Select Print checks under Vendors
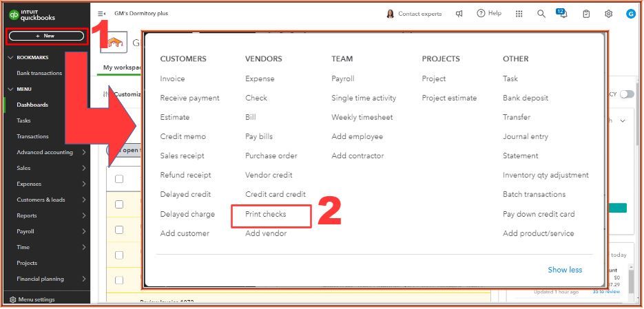The height and width of the screenshot is (309, 644). pos(266,214)
